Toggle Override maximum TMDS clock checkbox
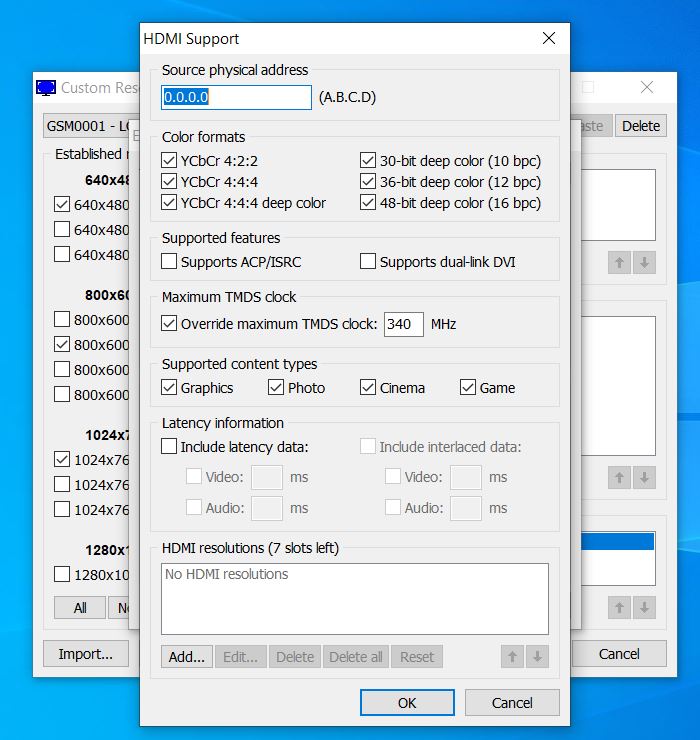The height and width of the screenshot is (740, 700). pos(169,324)
